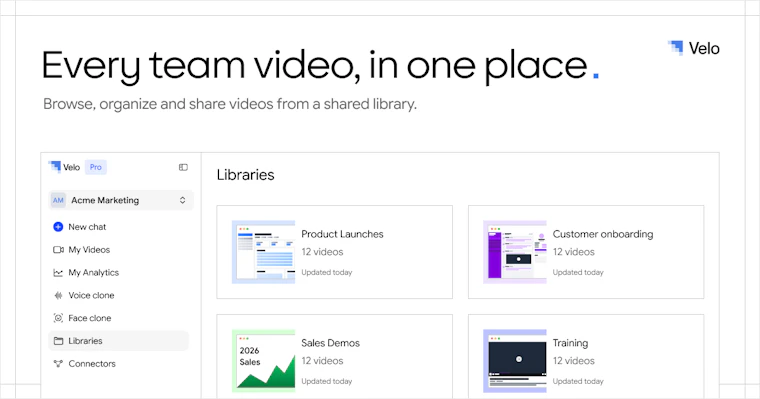Click "12 videos" under Product Launches
The height and width of the screenshot is (399, 760).
click(x=322, y=252)
